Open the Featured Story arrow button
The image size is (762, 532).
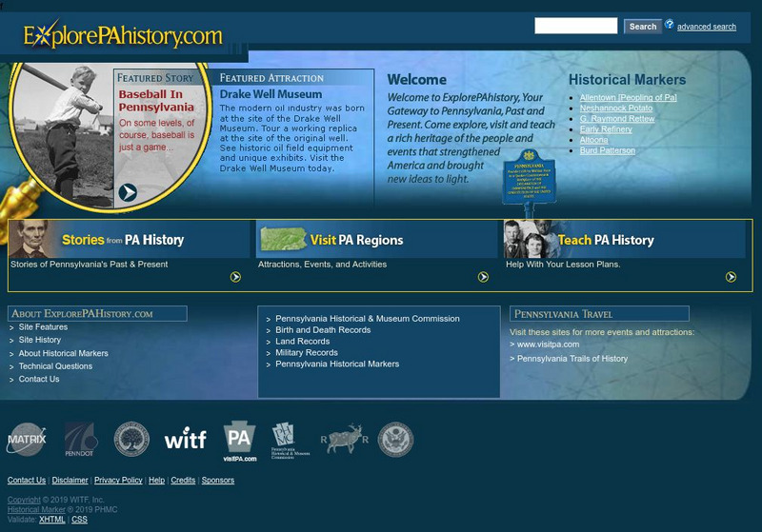(128, 192)
